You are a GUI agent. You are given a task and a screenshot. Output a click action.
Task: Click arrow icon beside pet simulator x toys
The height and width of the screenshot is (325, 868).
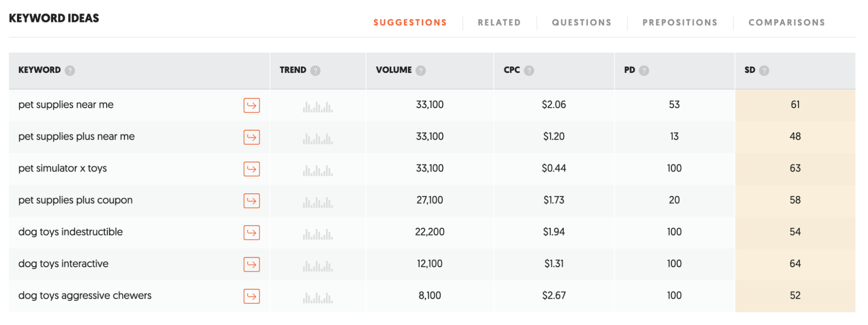[251, 169]
